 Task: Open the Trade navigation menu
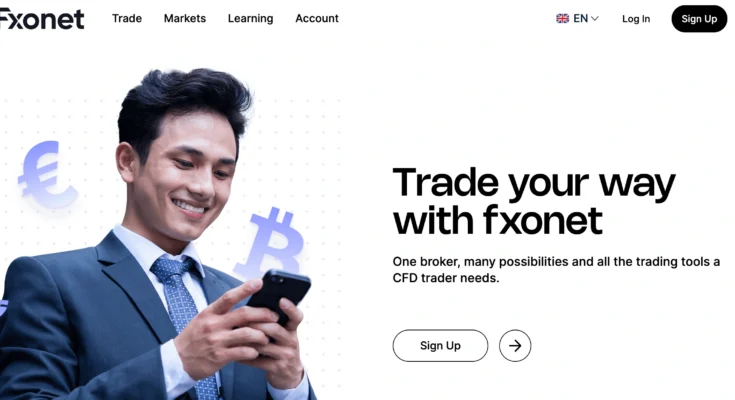pyautogui.click(x=127, y=18)
